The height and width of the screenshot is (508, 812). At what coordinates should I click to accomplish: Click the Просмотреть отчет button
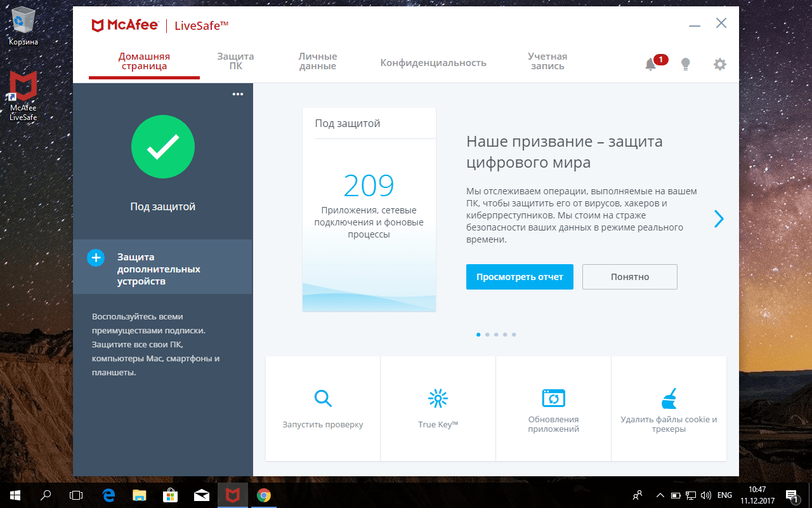[520, 277]
